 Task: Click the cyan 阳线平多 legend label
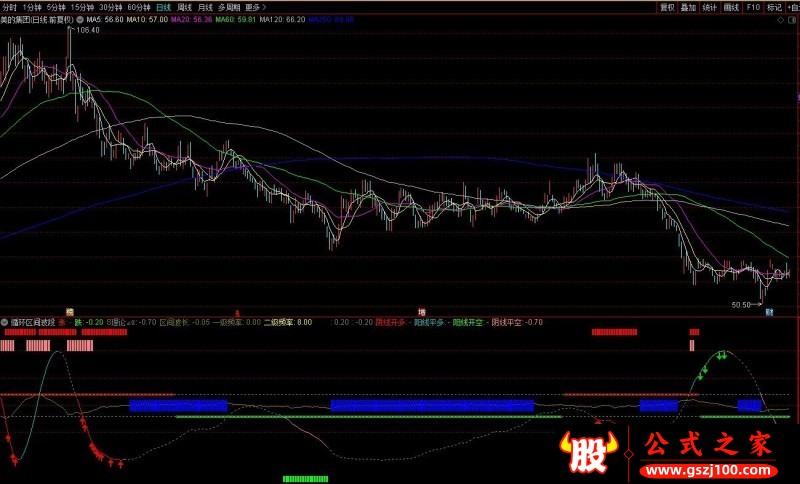click(430, 322)
